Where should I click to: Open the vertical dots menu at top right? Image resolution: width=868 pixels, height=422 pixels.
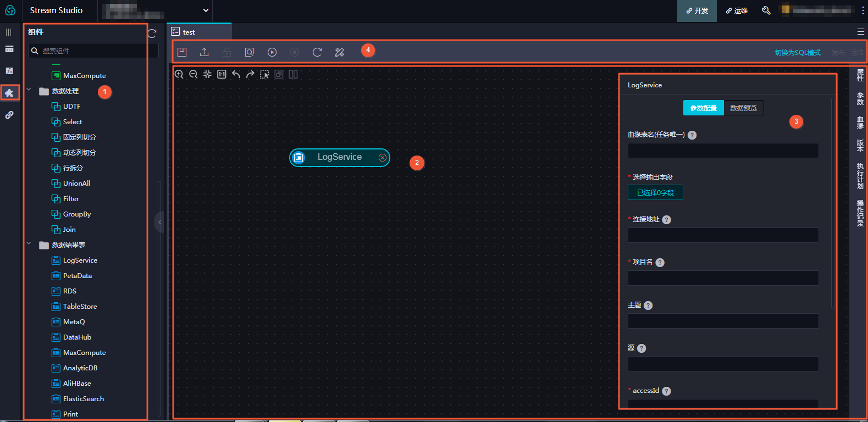pos(863,10)
